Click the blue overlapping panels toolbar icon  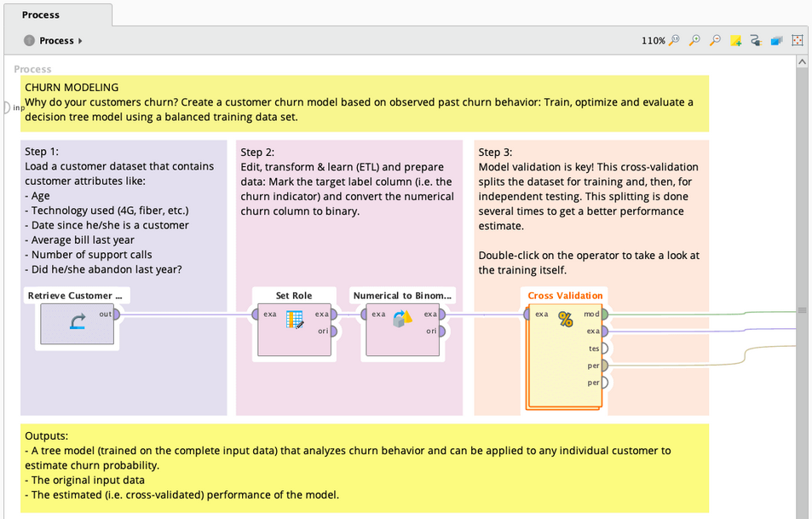(x=776, y=40)
